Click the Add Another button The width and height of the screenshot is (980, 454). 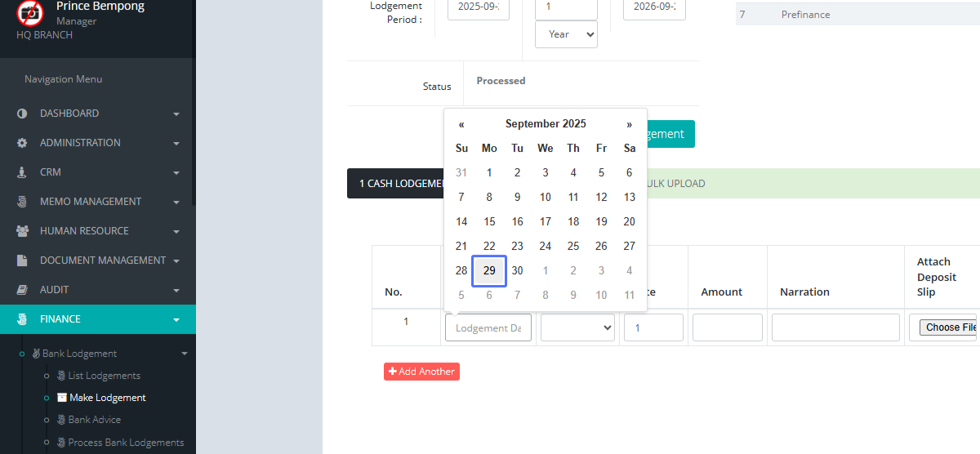[x=421, y=372]
